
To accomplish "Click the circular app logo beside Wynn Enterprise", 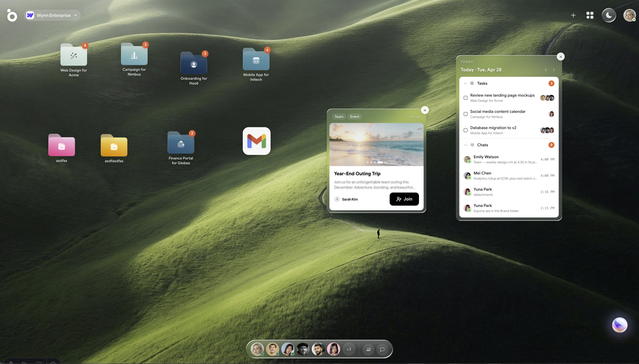I will click(x=12, y=15).
